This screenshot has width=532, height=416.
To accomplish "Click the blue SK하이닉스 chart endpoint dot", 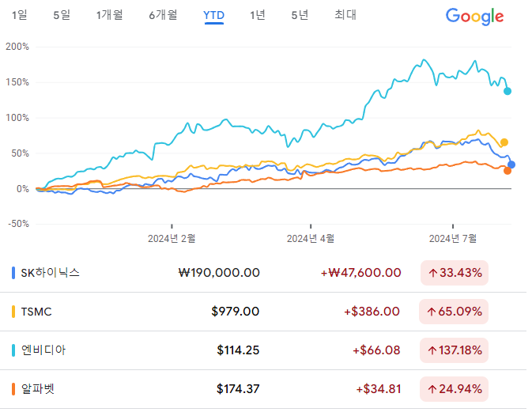I will (x=511, y=165).
